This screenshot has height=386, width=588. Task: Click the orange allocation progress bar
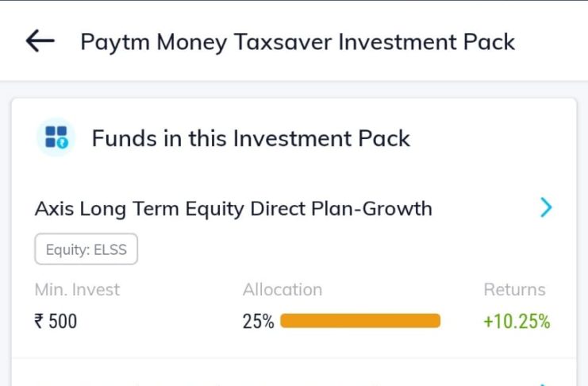[360, 321]
